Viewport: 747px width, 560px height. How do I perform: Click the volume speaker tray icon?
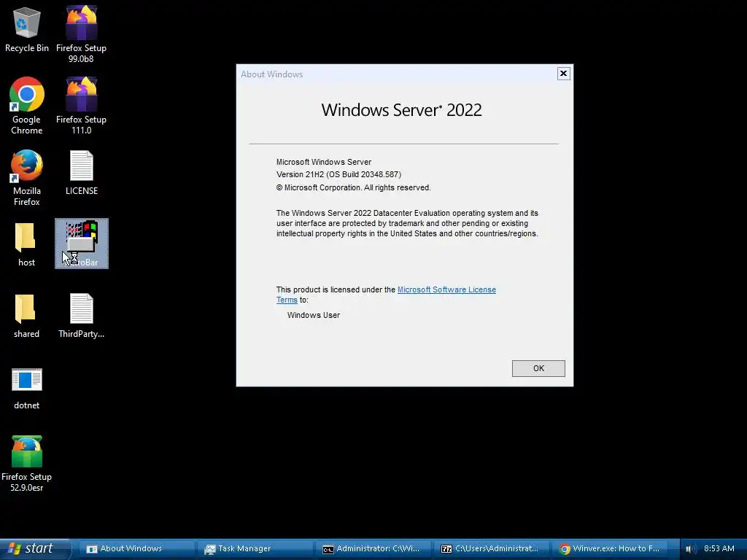(690, 549)
